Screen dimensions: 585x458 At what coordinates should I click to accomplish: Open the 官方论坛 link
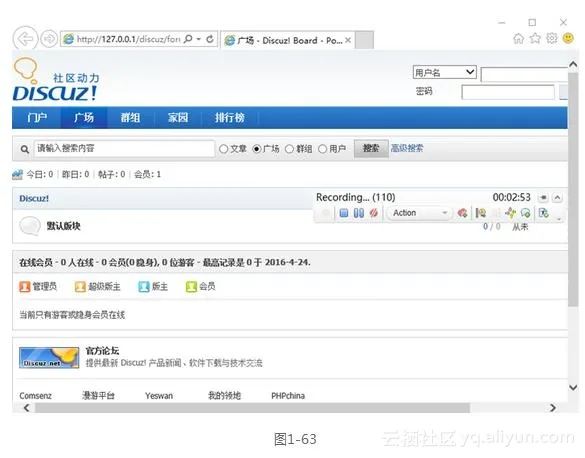(102, 351)
